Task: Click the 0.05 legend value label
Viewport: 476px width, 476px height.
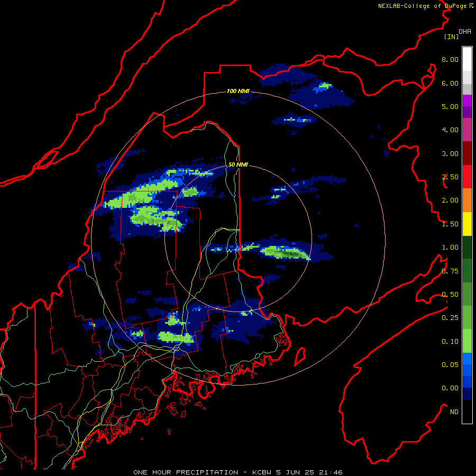Action: (x=450, y=365)
